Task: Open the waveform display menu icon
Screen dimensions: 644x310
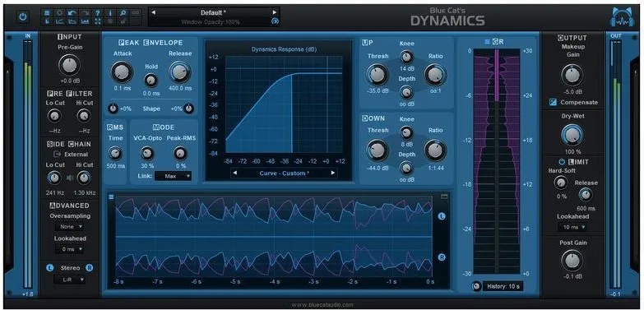Action: [111, 197]
